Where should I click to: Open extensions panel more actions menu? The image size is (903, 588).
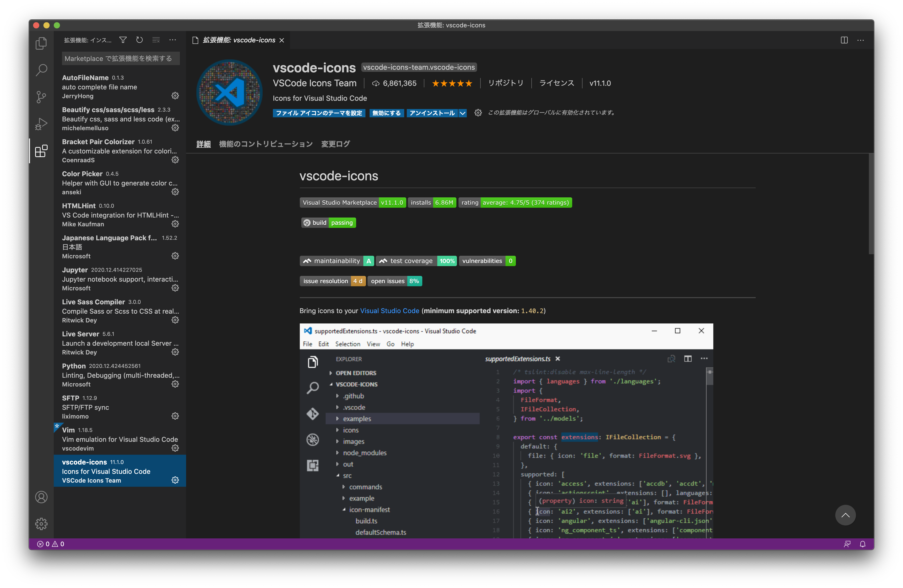pos(173,40)
